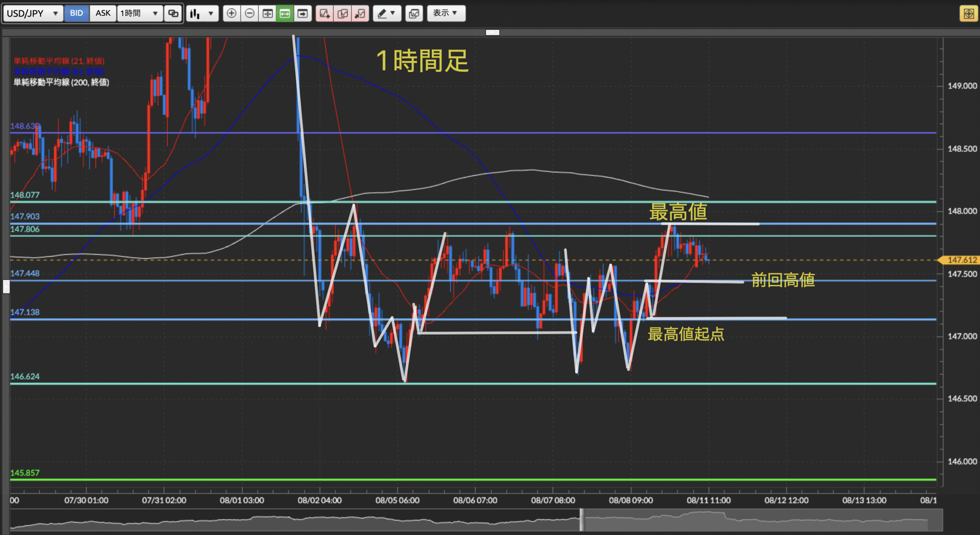This screenshot has width=980, height=535.
Task: Zoom out with the minus icon
Action: [x=250, y=13]
